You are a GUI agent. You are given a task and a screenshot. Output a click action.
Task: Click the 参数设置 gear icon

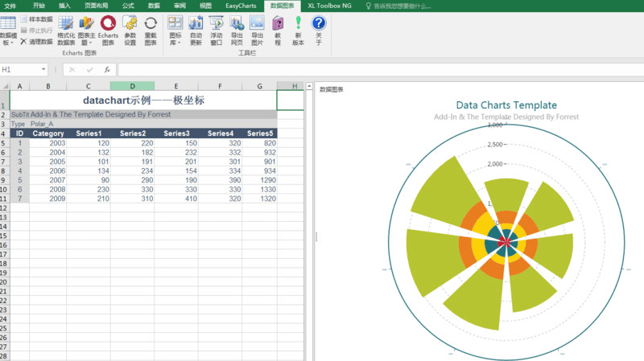point(130,31)
